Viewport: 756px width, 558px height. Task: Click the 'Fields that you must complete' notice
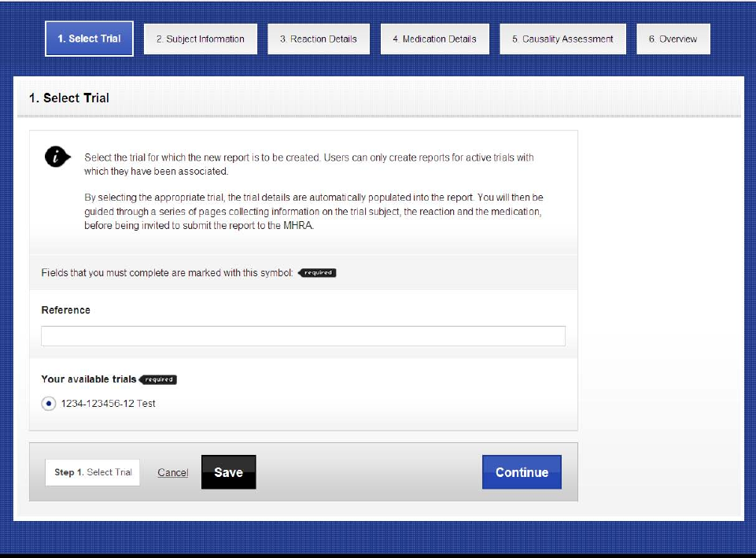[x=167, y=273]
